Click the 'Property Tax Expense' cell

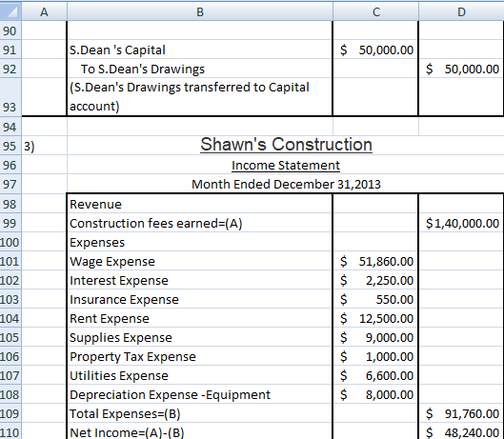(x=200, y=356)
